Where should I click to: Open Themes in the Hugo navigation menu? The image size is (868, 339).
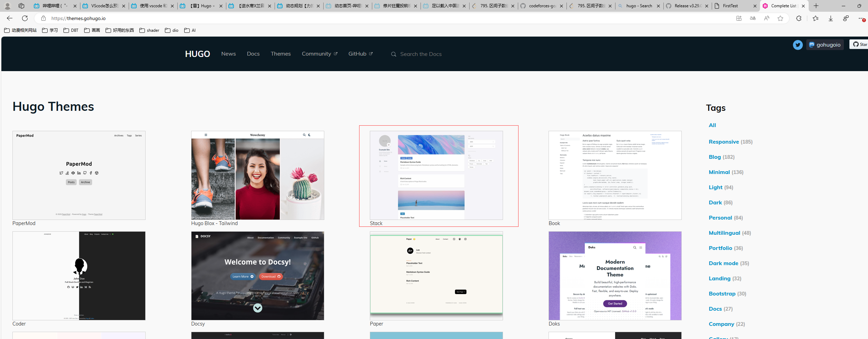pos(280,54)
